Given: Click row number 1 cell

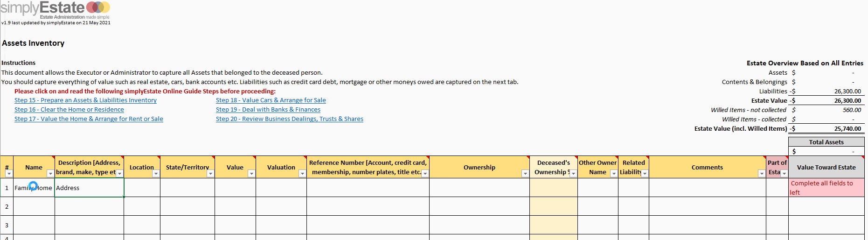Looking at the screenshot, I should (7, 188).
